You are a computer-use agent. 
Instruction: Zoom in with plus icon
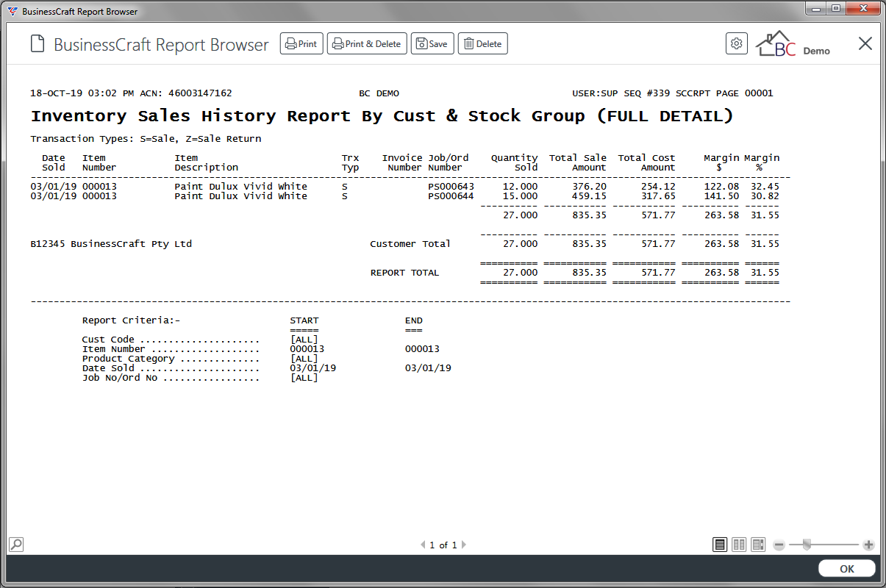click(x=868, y=545)
